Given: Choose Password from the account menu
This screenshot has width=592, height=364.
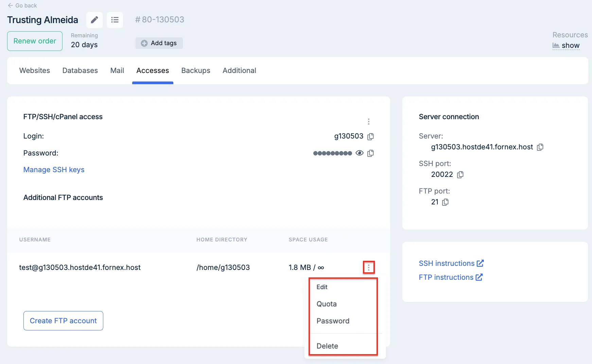Looking at the screenshot, I should (333, 321).
